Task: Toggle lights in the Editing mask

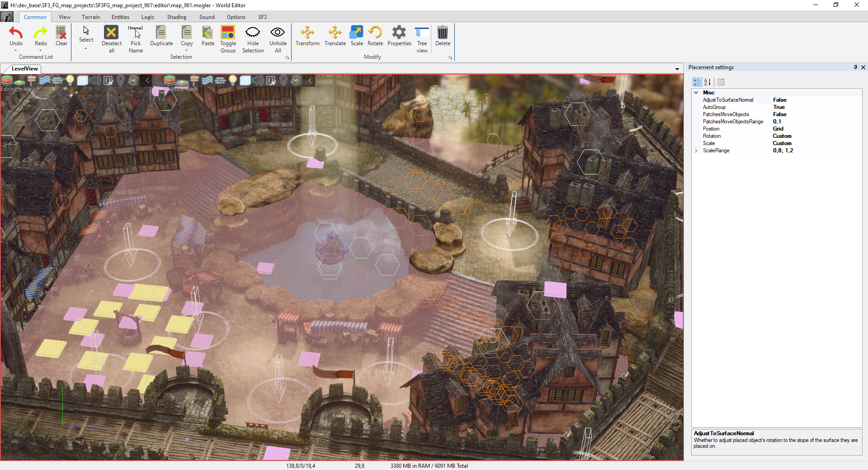Action: pos(70,80)
